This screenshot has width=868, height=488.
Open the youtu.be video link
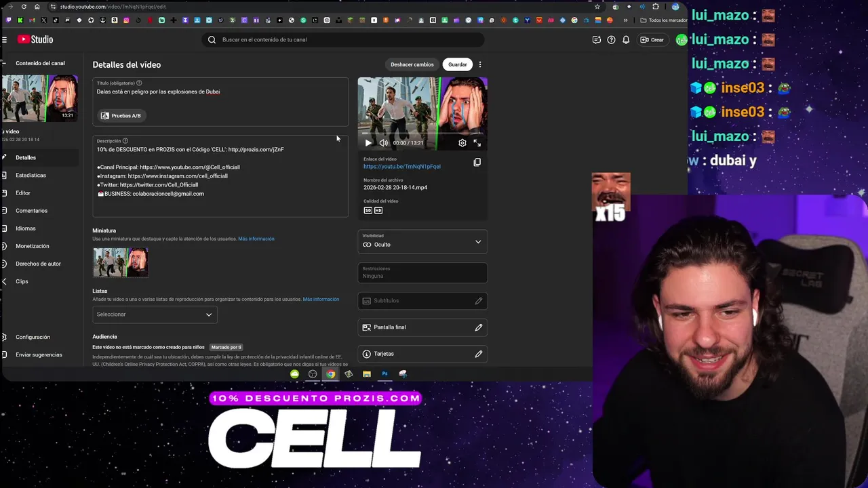[x=401, y=166]
